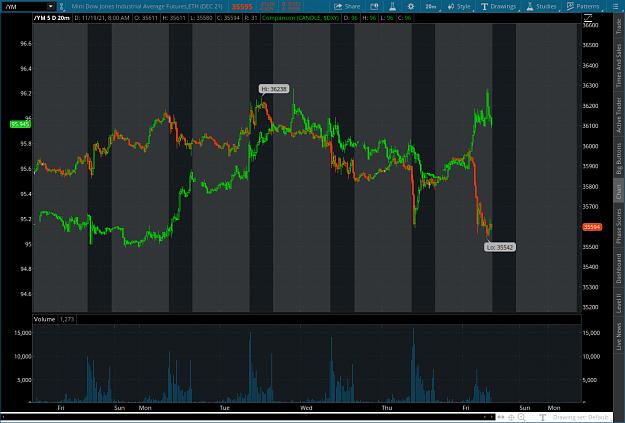Click the crosshair icon at bottom

(511, 417)
